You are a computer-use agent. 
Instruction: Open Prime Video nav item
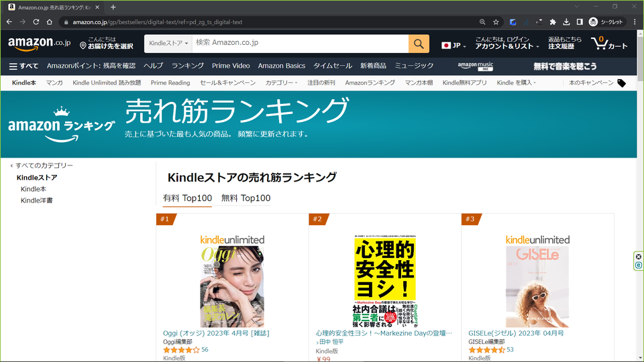231,66
